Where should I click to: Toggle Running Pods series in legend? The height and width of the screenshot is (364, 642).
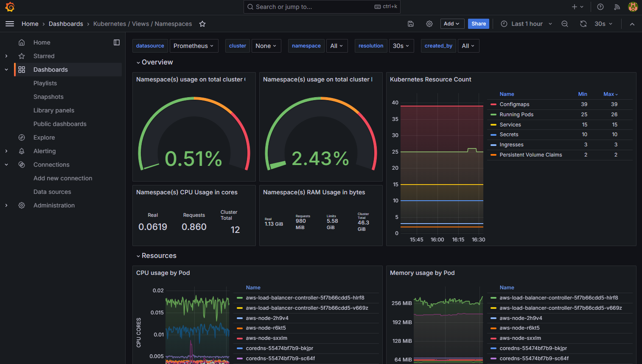point(516,115)
